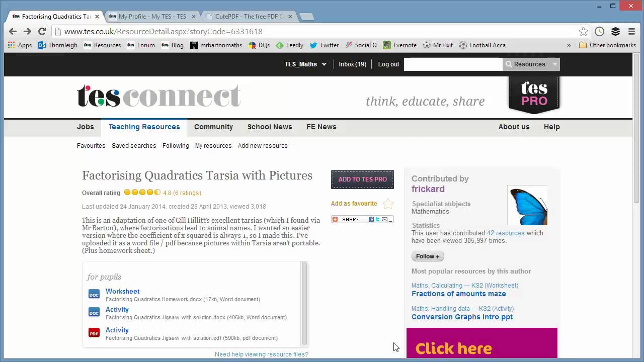Image resolution: width=644 pixels, height=362 pixels.
Task: Expand the bookmarks bar overflow chevron
Action: click(x=569, y=45)
